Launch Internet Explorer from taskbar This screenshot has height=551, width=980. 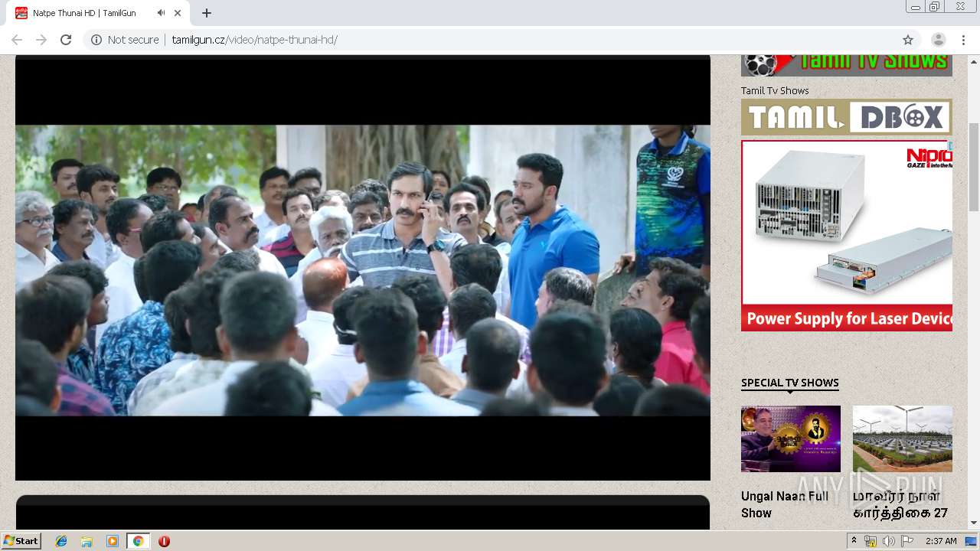(61, 541)
